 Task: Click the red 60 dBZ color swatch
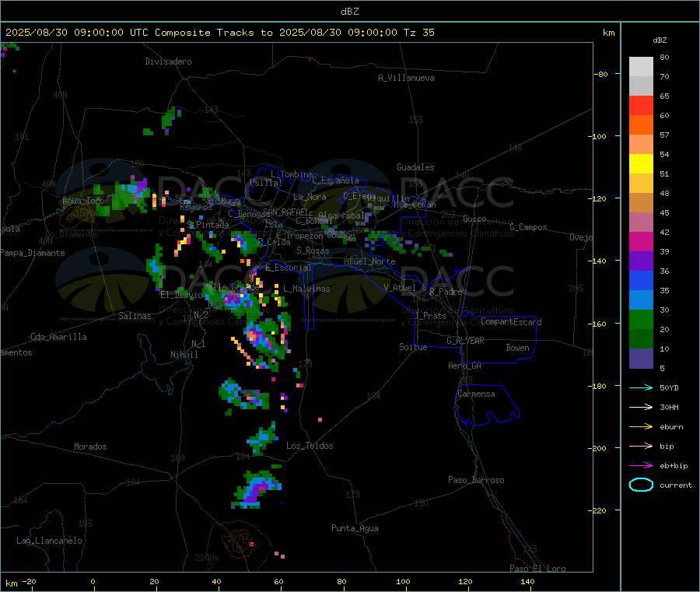641,105
